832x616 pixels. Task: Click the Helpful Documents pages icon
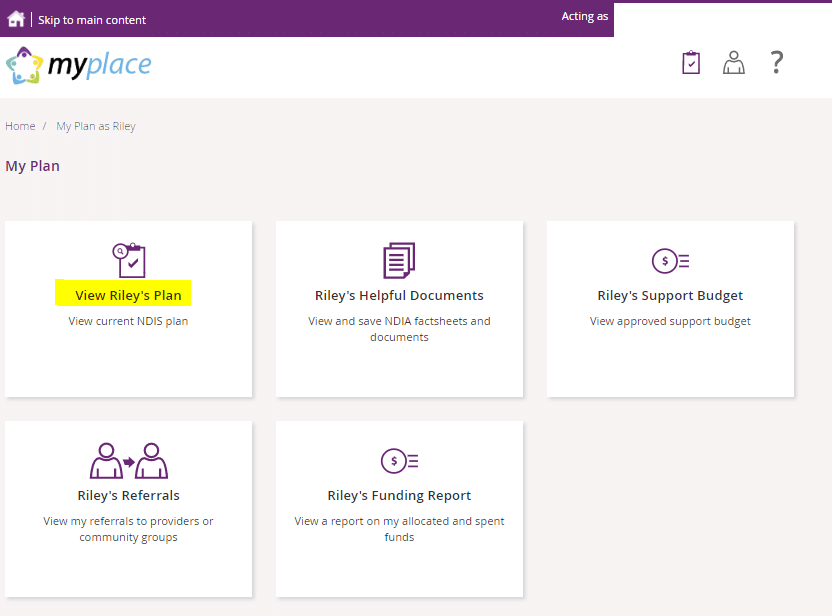pyautogui.click(x=399, y=260)
